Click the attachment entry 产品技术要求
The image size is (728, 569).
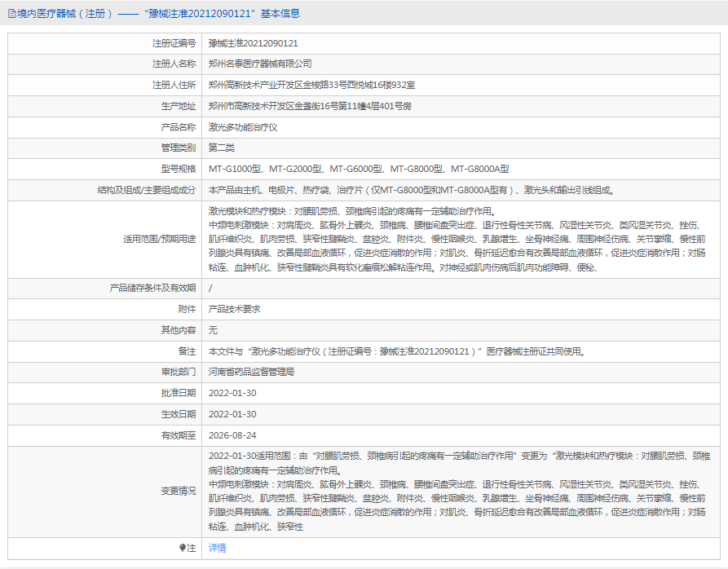pos(235,309)
